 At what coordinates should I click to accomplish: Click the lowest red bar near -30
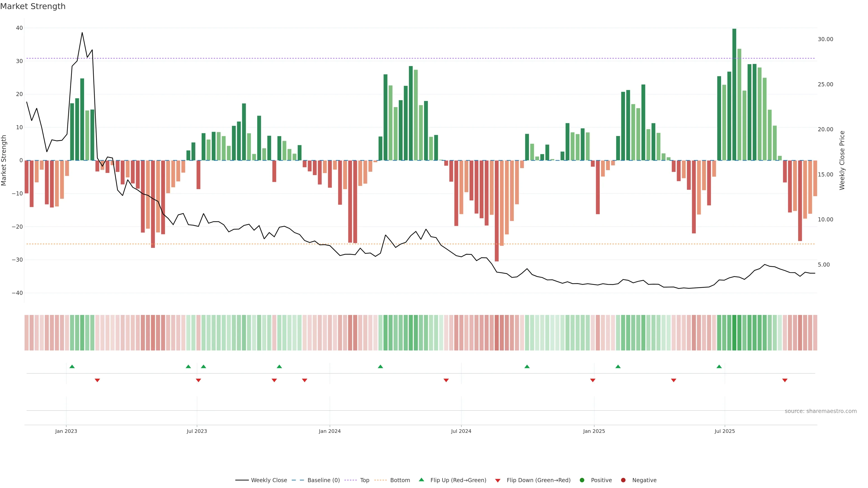pos(497,211)
